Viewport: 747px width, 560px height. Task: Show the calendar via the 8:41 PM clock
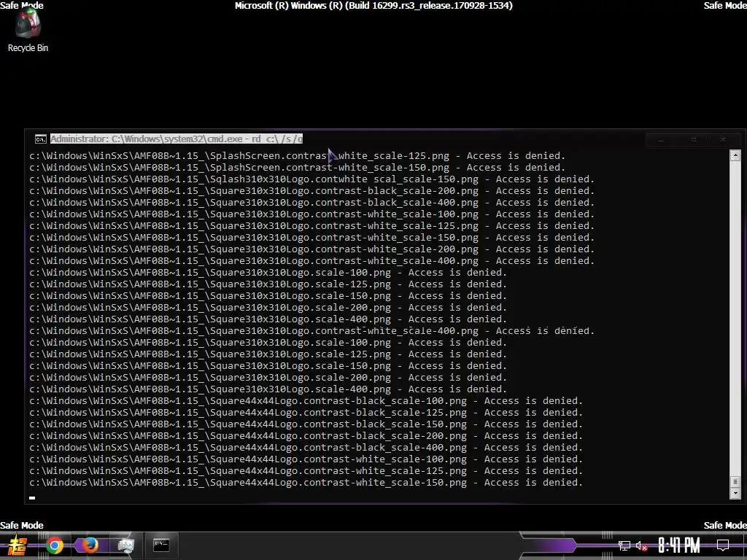tap(678, 545)
